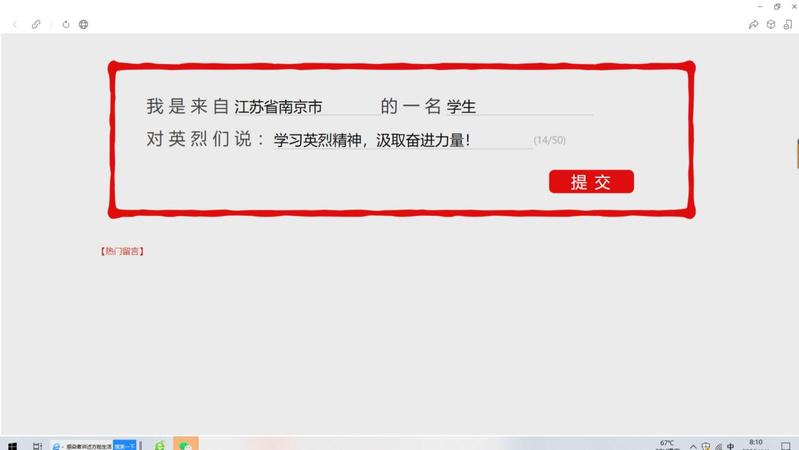Switch to the WeChat app on the taskbar

click(185, 445)
